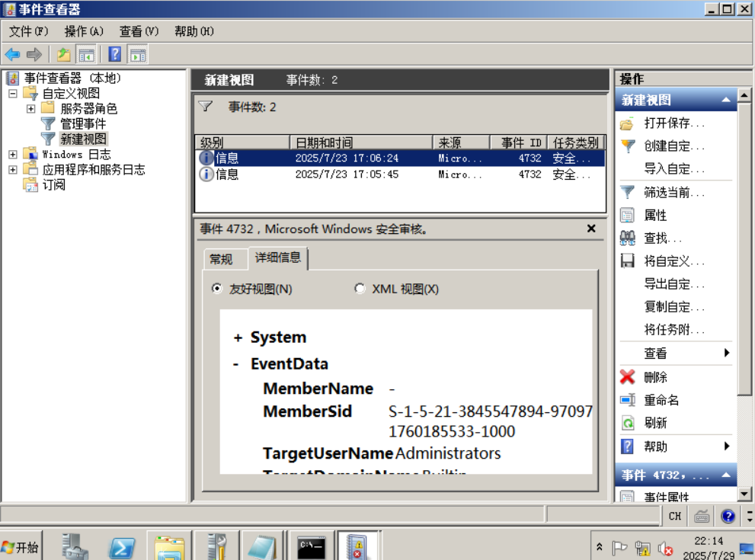Expand the System section in EventData view
755x560 pixels.
238,337
